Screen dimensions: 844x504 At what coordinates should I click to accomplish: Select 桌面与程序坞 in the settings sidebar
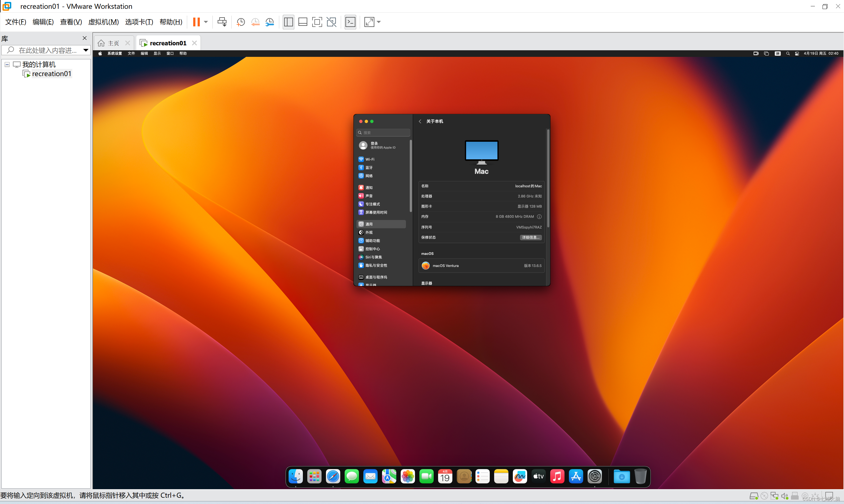[381, 277]
